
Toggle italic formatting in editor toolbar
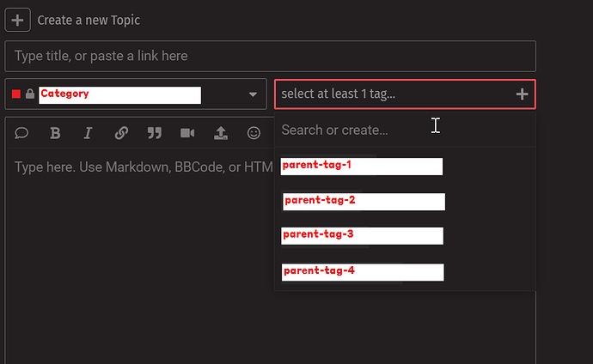pyautogui.click(x=88, y=133)
